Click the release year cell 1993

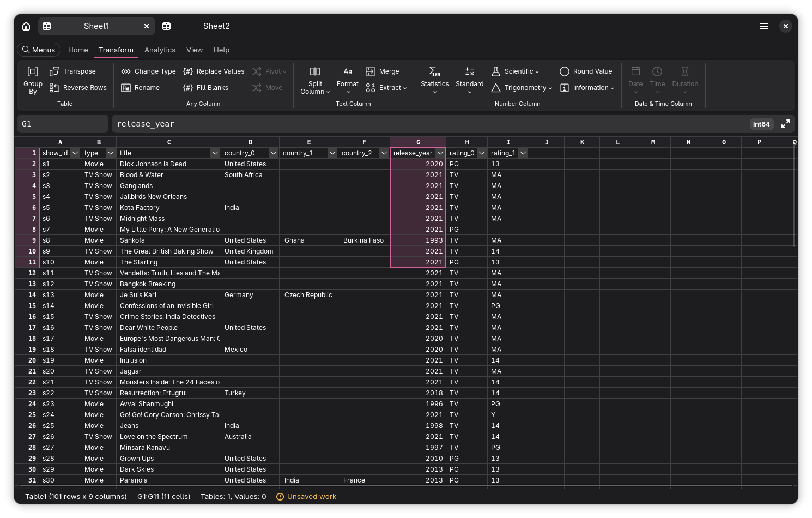point(418,240)
